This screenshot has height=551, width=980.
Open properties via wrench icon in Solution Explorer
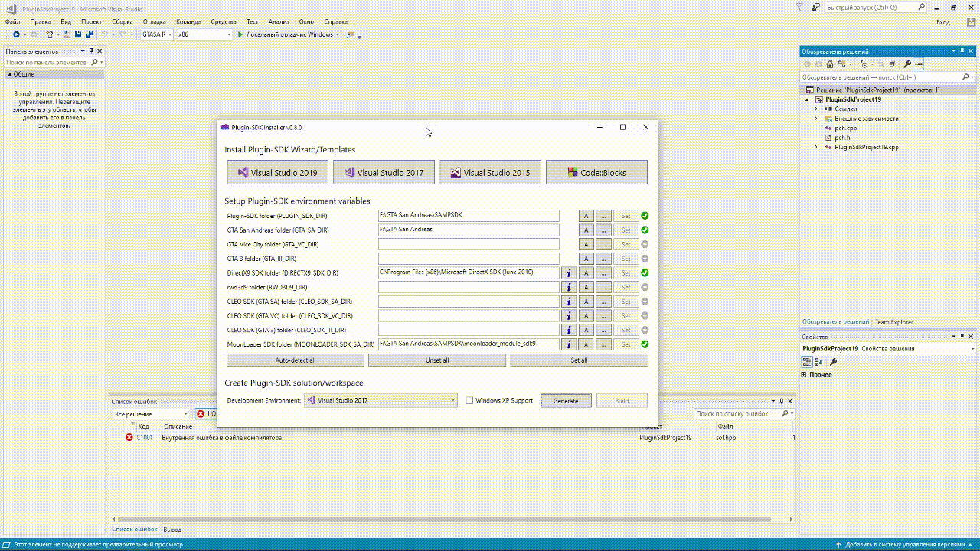click(x=907, y=64)
